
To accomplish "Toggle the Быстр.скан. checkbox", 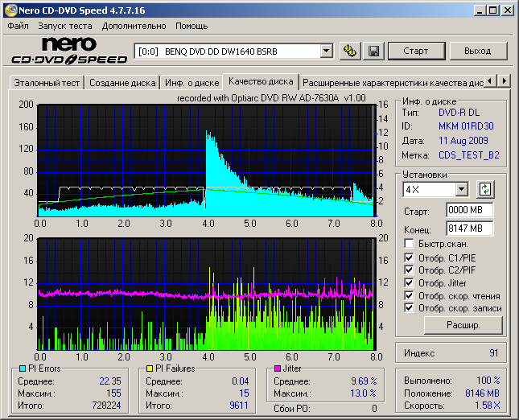I will [409, 244].
